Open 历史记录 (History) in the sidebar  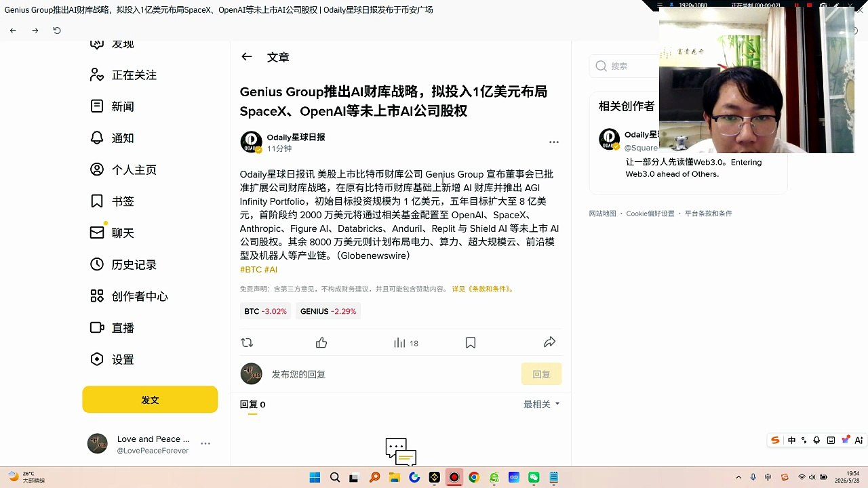click(x=134, y=265)
